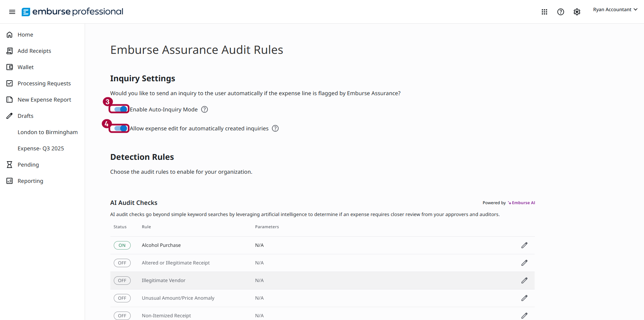This screenshot has width=644, height=320.
Task: Enable Altered or Illegitimate Receipt status
Action: coord(122,263)
